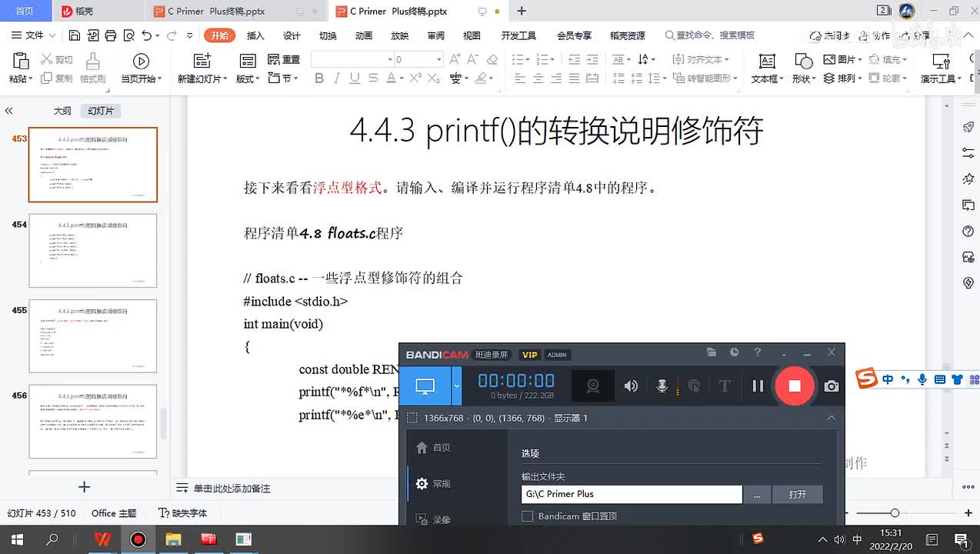The width and height of the screenshot is (980, 554).
Task: Click the Print preview icon
Action: click(x=128, y=35)
